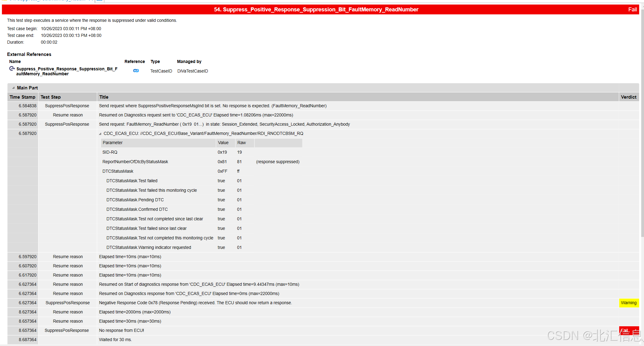
Task: Click the Time Stamp column header
Action: (22, 97)
